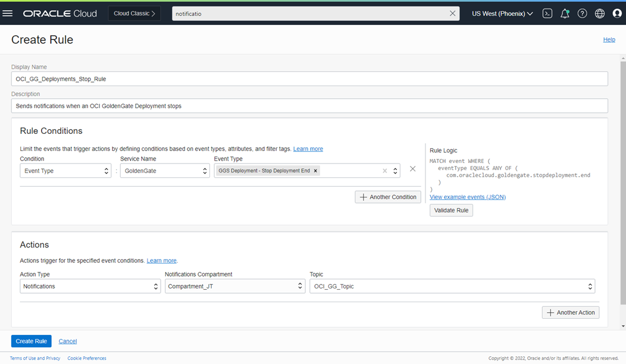Open View example events (JSON) link

467,197
